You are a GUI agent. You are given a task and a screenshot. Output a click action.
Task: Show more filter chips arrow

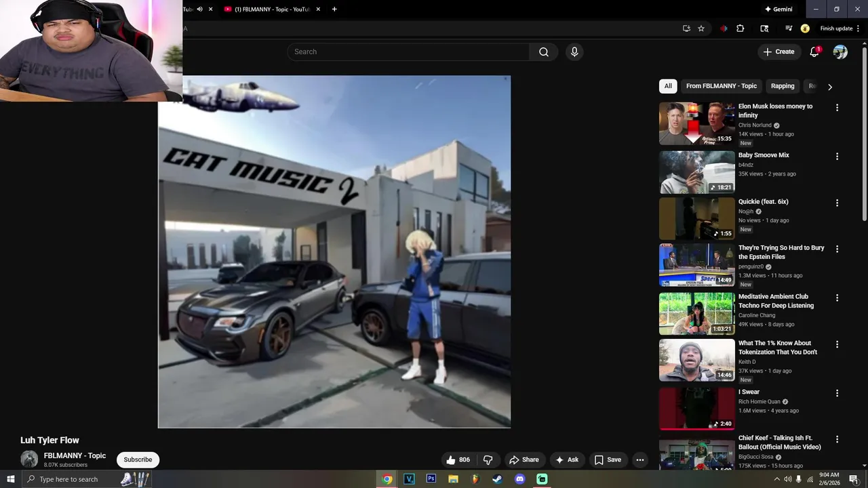[829, 87]
